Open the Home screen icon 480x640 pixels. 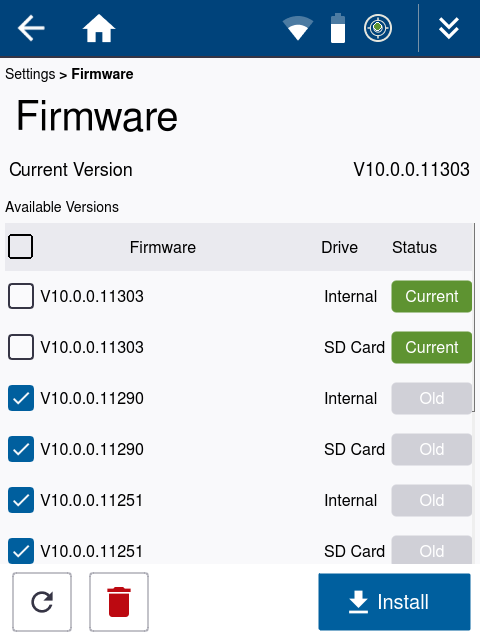click(x=99, y=28)
